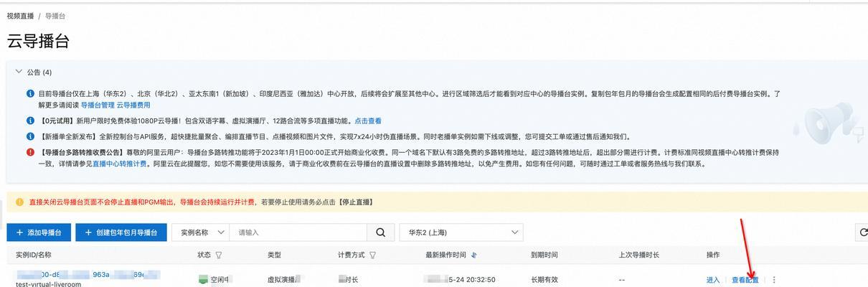
Task: Click the refresh icon beside the region dropdown
Action: coord(862,232)
